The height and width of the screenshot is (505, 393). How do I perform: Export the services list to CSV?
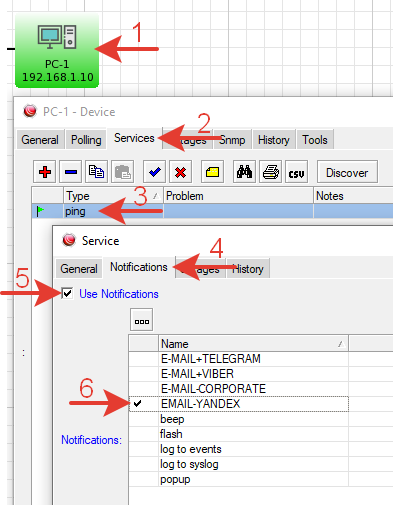pos(296,172)
